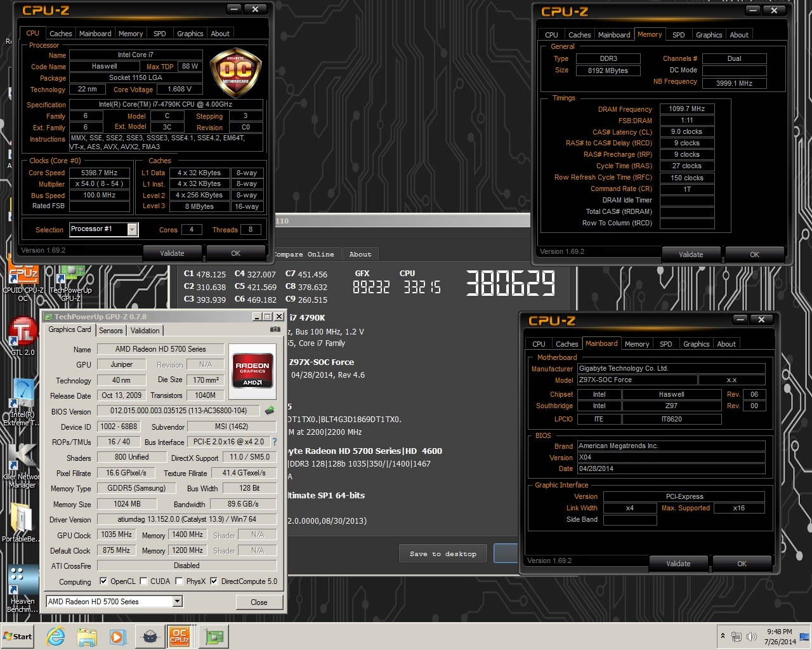Open Internet Explorer from the taskbar
Screen dimensions: 812x650
click(55, 637)
